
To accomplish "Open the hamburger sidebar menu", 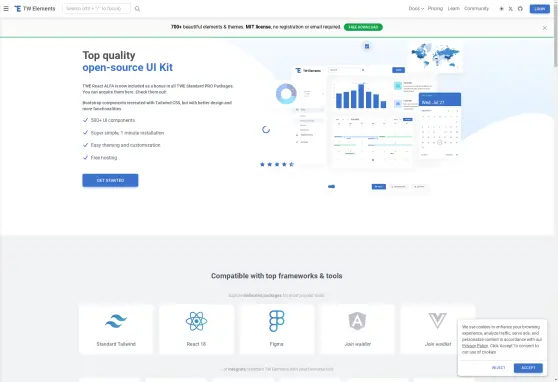I will [6, 9].
